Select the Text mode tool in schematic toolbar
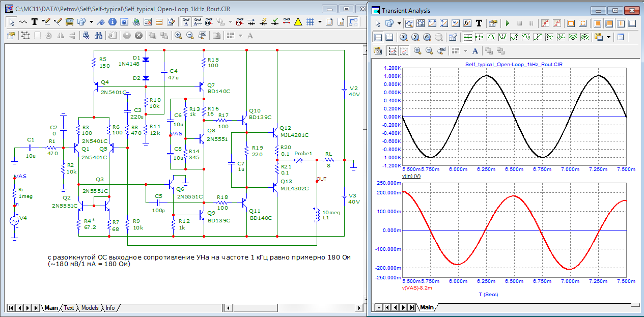The image size is (644, 317). pyautogui.click(x=35, y=22)
